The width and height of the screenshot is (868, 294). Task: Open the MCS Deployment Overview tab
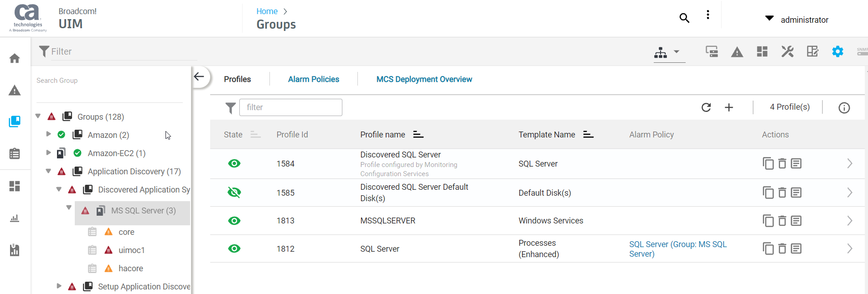coord(424,79)
